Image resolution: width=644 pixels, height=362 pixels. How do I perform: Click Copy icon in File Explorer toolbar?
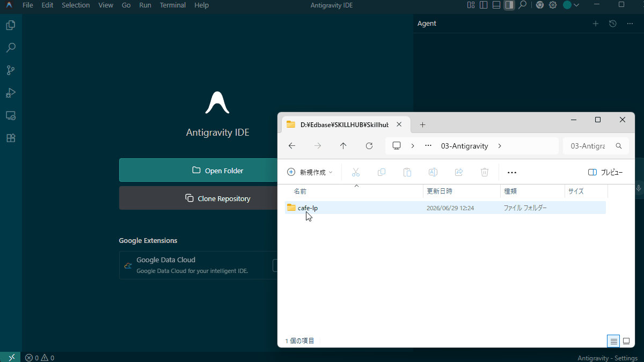(382, 172)
